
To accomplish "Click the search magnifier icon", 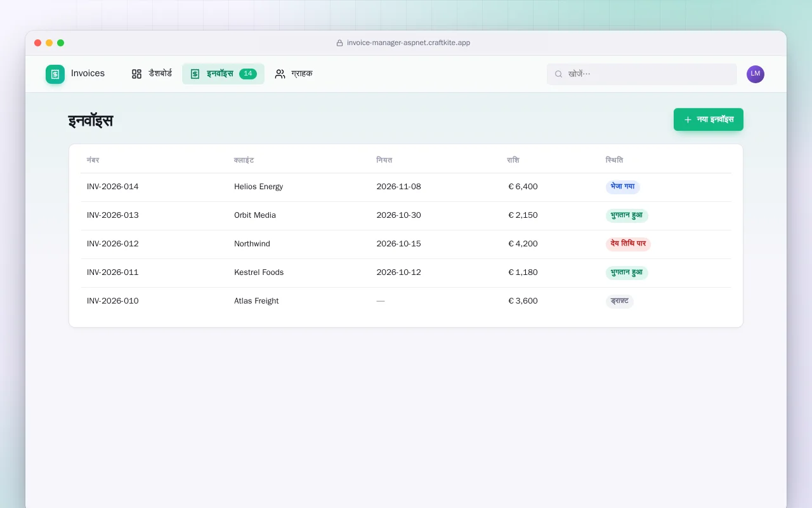I will [x=559, y=74].
